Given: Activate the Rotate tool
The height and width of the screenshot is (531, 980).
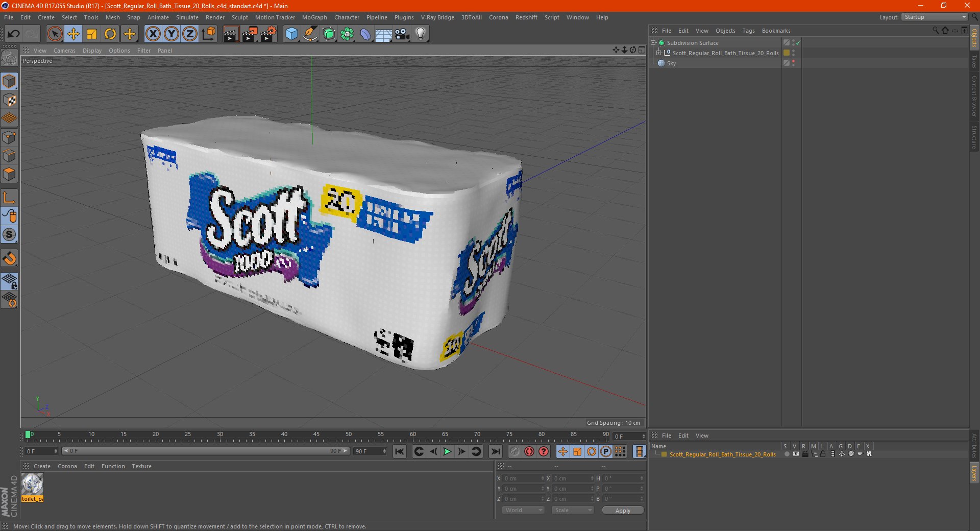Looking at the screenshot, I should click(x=110, y=34).
